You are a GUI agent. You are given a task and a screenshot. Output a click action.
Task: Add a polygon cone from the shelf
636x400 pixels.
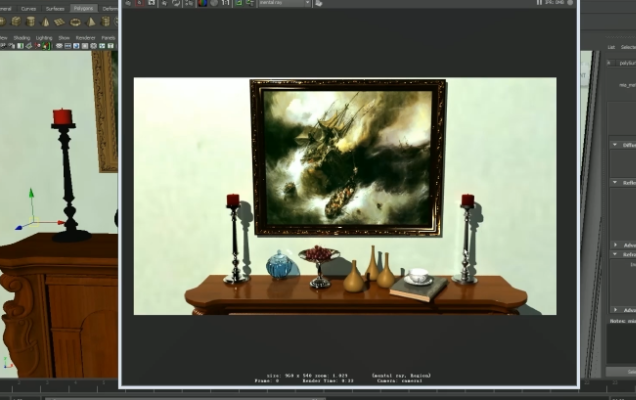[x=45, y=21]
